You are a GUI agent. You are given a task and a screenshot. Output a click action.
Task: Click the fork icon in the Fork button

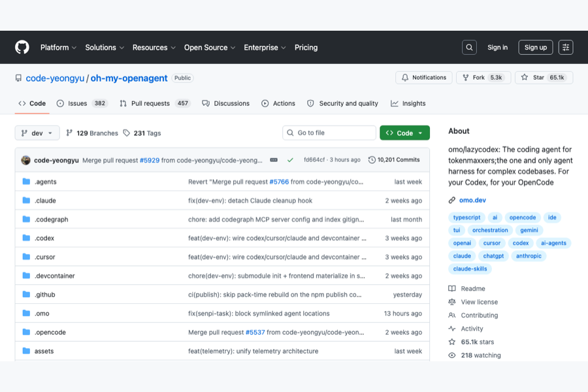click(x=465, y=77)
